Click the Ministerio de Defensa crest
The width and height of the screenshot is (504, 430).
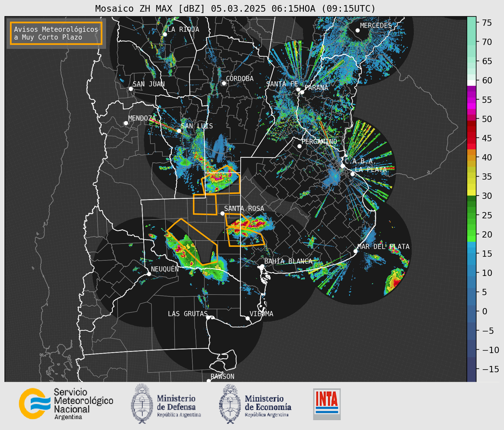pos(142,404)
